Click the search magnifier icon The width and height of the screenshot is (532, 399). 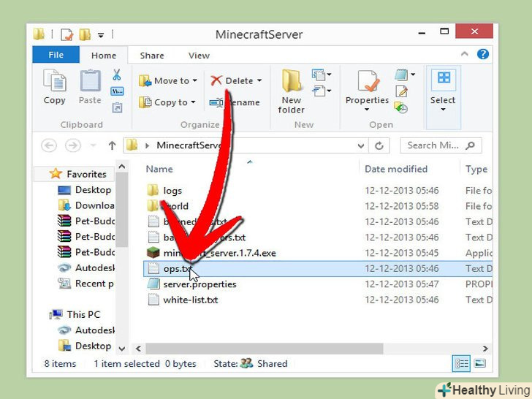[x=471, y=145]
